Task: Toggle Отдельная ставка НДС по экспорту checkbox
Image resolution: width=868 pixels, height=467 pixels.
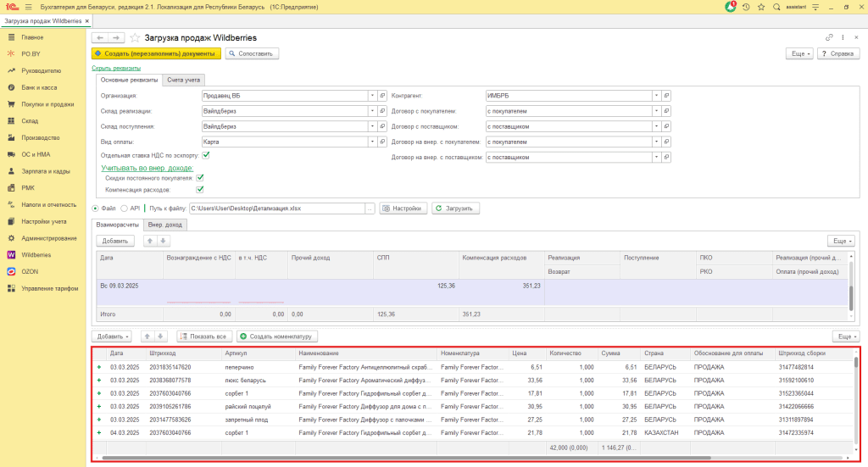Action: (x=206, y=155)
